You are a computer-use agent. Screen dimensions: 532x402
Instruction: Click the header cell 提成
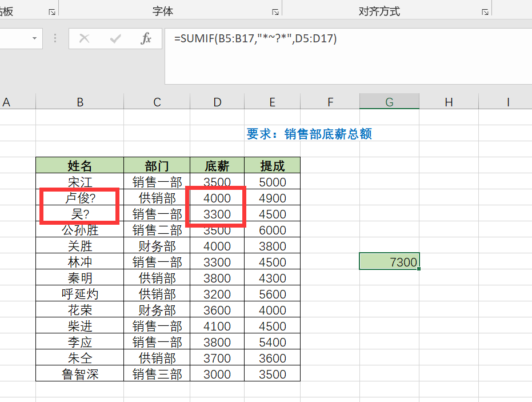(x=272, y=165)
